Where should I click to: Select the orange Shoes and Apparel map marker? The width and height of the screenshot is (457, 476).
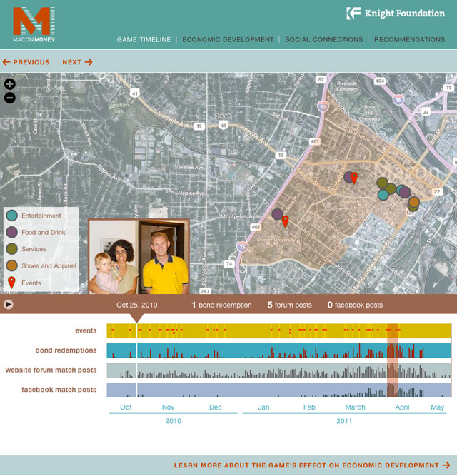click(414, 202)
